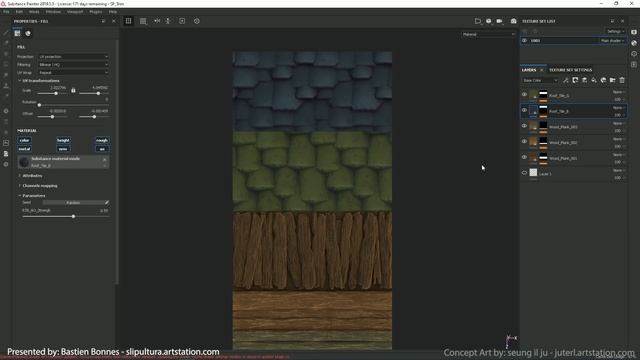Open the Material display mode dropdown in viewport
This screenshot has height=360, width=640.
pyautogui.click(x=489, y=34)
